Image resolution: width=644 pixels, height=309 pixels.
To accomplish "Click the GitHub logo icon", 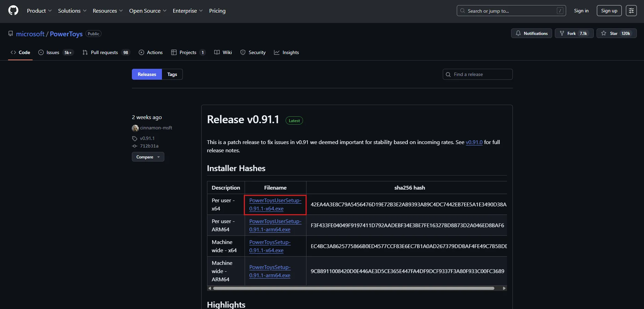I will tap(13, 11).
